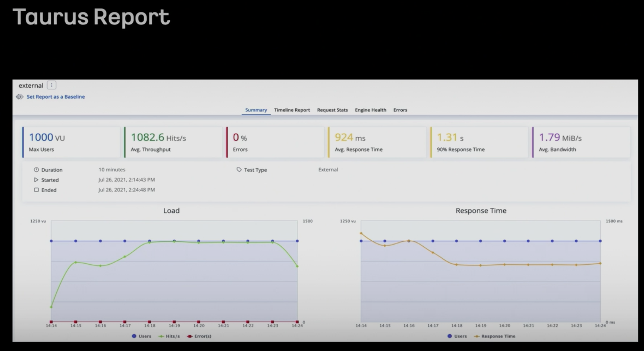Toggle Users series in Response Time legend
This screenshot has width=644, height=351.
pos(457,336)
